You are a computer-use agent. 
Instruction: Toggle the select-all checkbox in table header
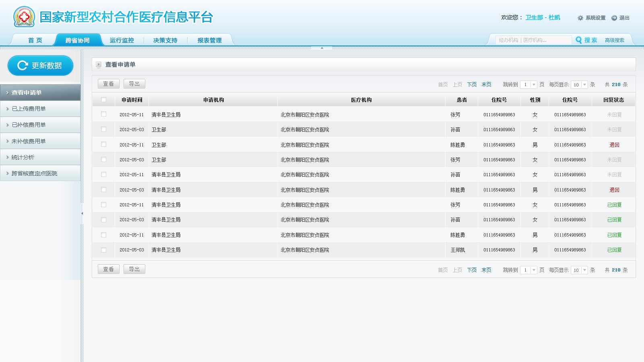(x=103, y=100)
